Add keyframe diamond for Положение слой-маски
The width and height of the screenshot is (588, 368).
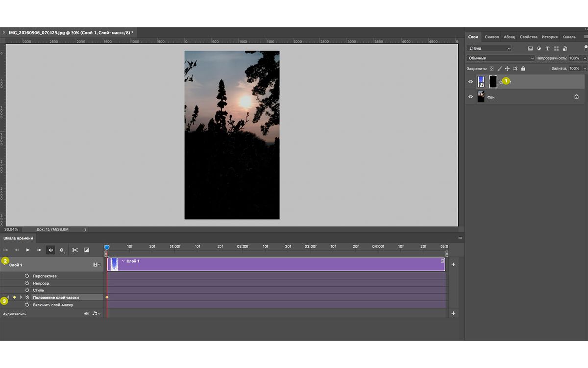(x=14, y=297)
